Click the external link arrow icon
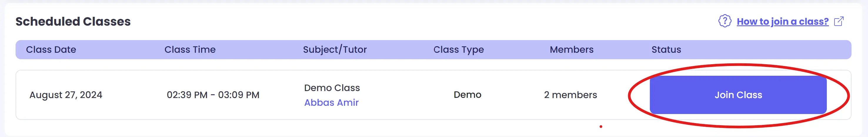Image resolution: width=868 pixels, height=137 pixels. (839, 21)
